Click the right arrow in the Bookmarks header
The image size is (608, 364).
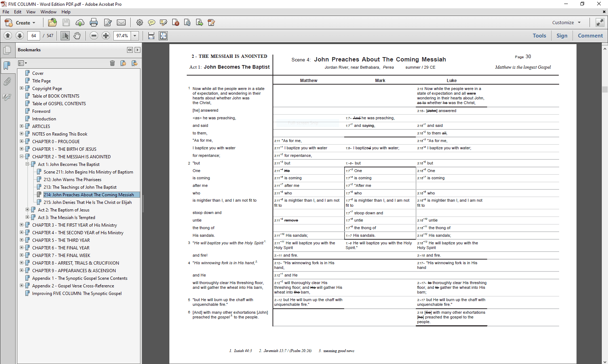(x=138, y=50)
